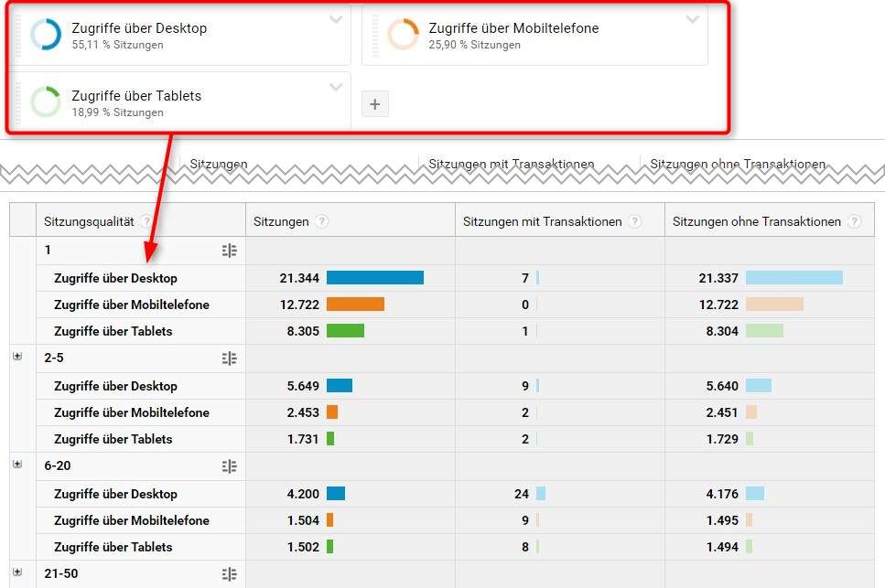885x588 pixels.
Task: Click help icon beside Sitzungen mit Transaktionen
Action: pyautogui.click(x=635, y=221)
